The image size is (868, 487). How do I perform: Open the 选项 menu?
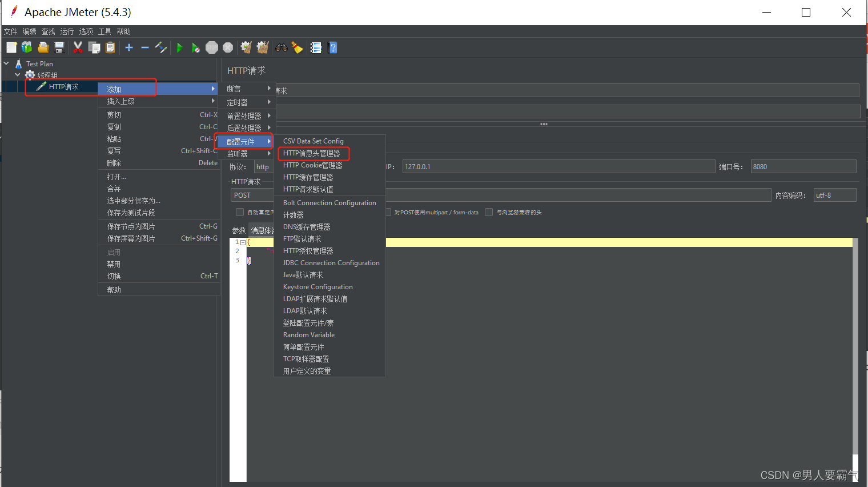click(x=86, y=31)
